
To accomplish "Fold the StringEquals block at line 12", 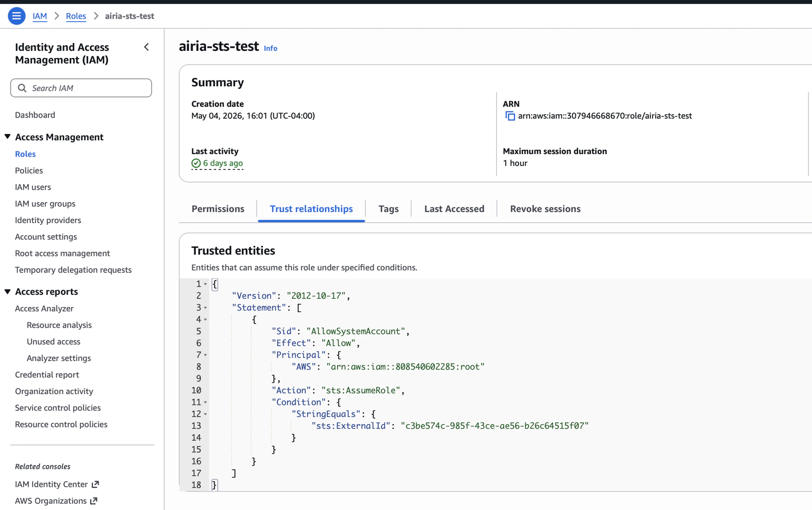I will click(205, 414).
